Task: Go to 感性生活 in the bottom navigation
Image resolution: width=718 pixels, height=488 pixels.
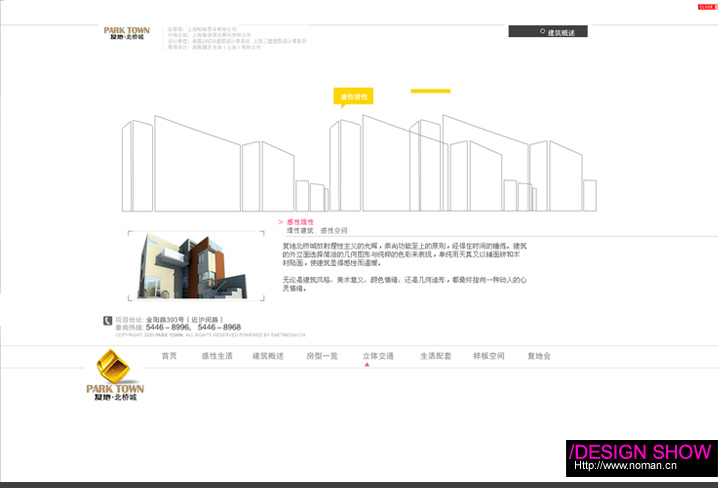Action: [217, 356]
